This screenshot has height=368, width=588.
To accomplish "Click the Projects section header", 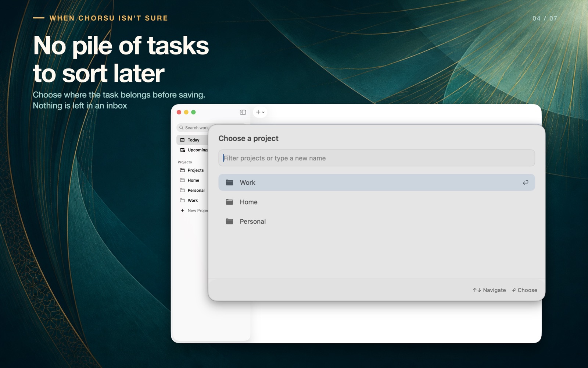I will (185, 162).
